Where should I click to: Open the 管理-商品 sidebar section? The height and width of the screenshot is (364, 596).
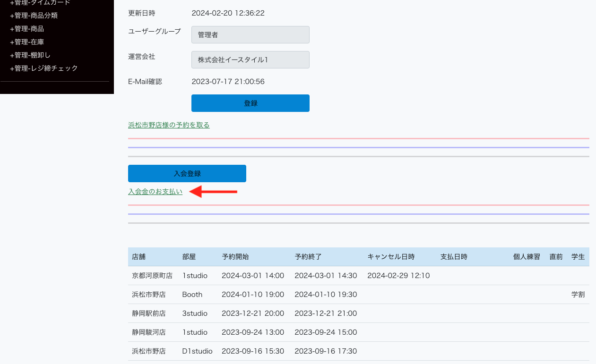[x=29, y=29]
